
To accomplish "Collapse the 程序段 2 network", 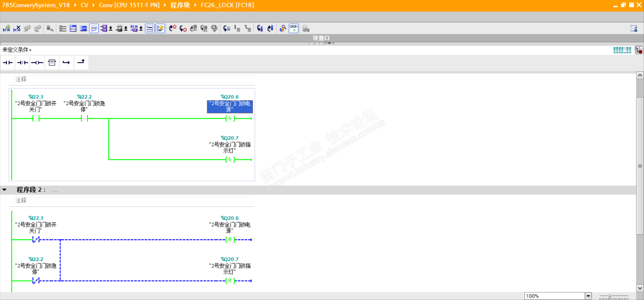I will [x=5, y=190].
